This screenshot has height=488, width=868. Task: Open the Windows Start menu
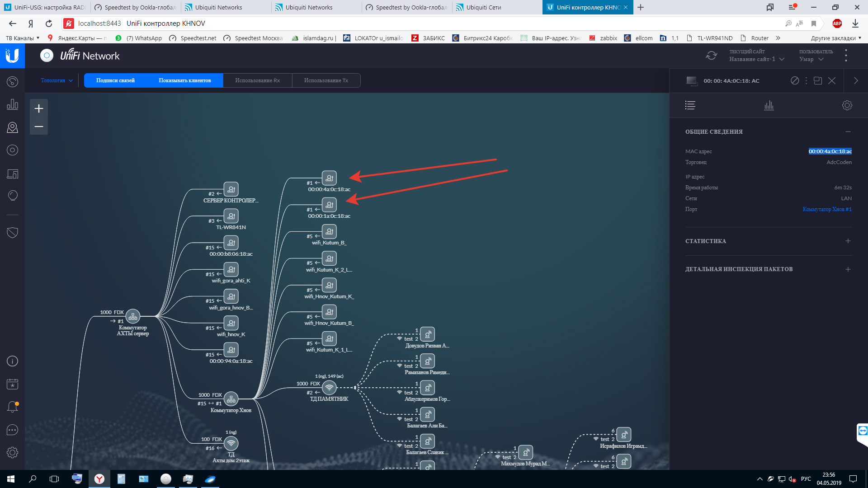11,479
